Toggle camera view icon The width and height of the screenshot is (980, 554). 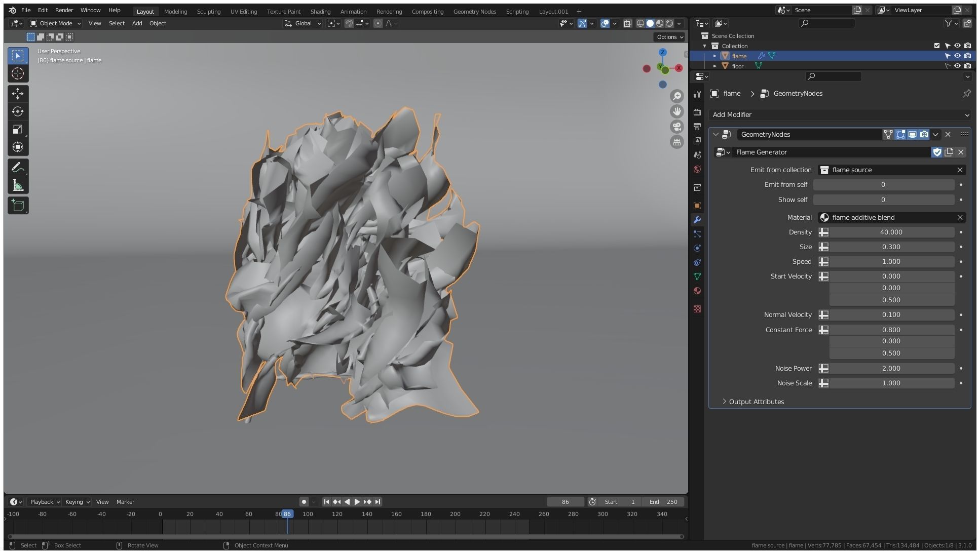[x=677, y=127]
